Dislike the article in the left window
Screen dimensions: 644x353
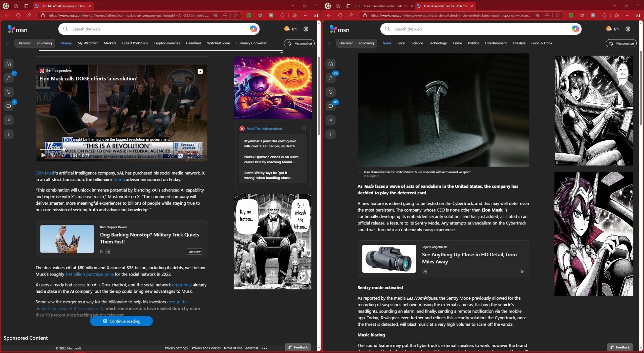9,92
